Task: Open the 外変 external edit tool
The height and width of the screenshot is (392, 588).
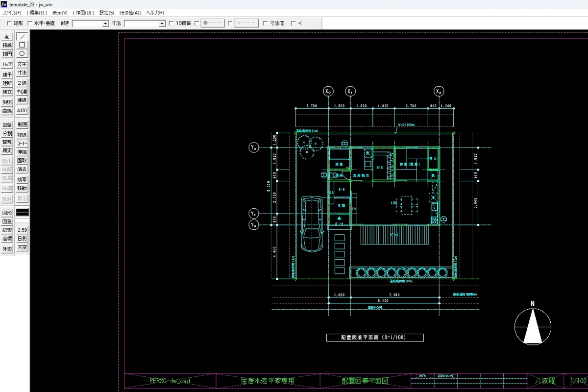Action: 7,249
